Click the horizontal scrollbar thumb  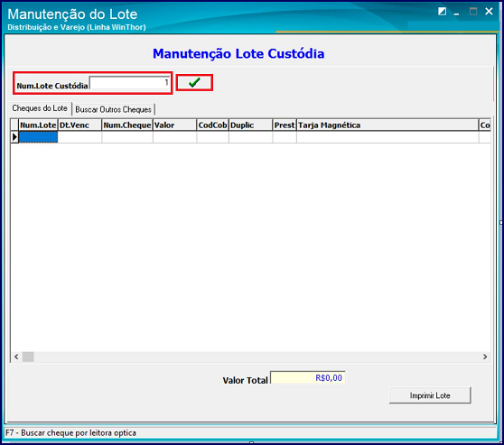pyautogui.click(x=28, y=357)
